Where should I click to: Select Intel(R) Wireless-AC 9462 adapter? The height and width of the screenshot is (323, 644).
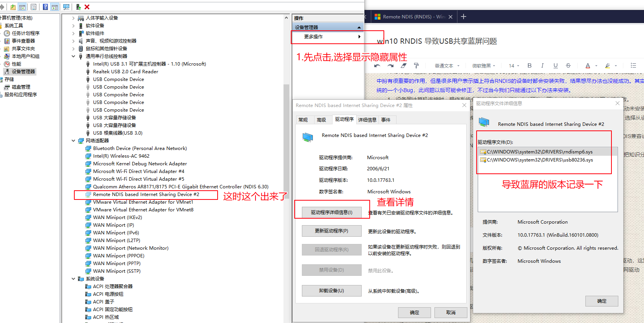(121, 156)
